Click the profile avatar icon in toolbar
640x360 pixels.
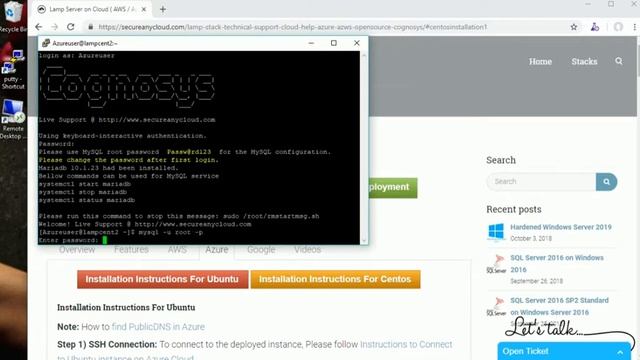tap(618, 27)
